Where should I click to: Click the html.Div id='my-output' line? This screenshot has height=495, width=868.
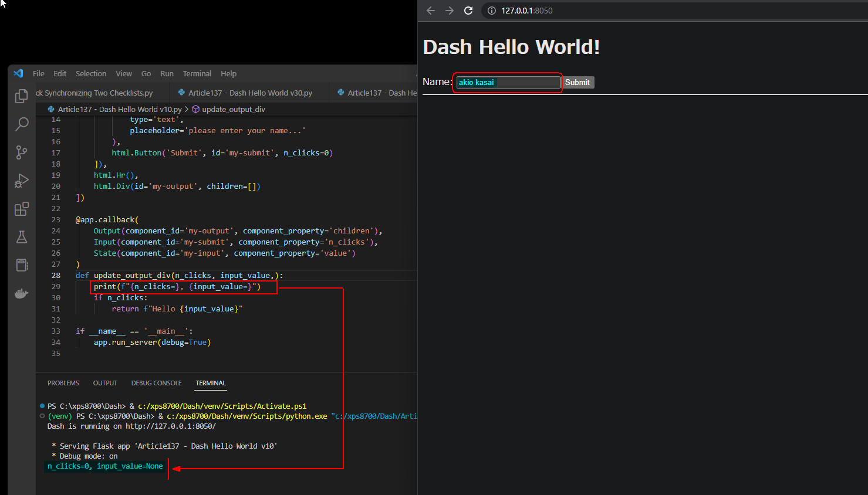pos(177,186)
